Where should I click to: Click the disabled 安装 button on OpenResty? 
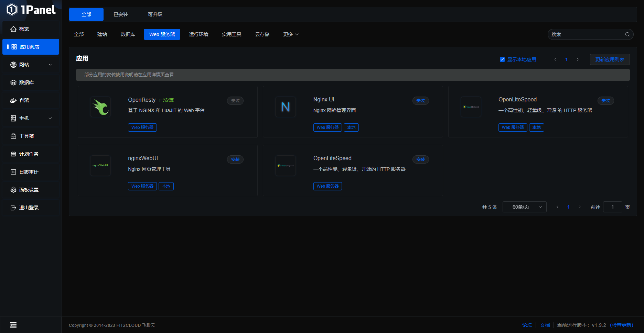[235, 101]
